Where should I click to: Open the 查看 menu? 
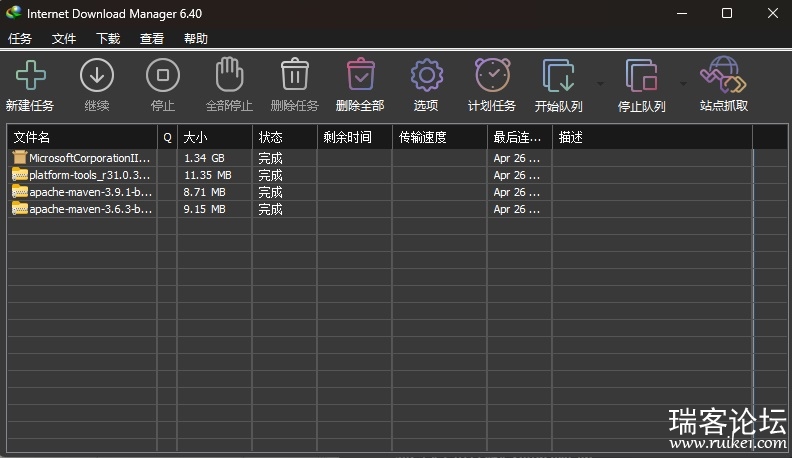point(152,39)
